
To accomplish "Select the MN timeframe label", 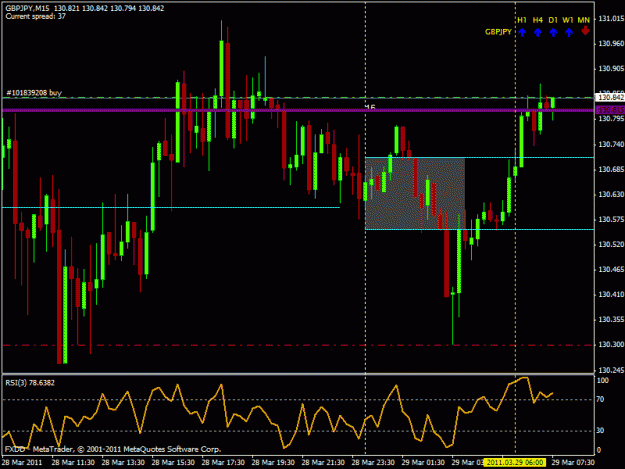I will 584,20.
